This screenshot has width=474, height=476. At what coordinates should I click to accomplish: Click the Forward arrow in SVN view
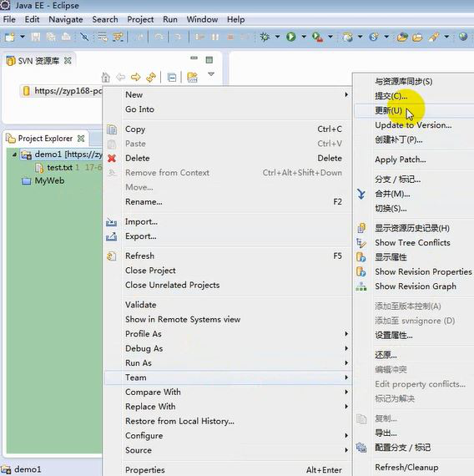tap(136, 78)
